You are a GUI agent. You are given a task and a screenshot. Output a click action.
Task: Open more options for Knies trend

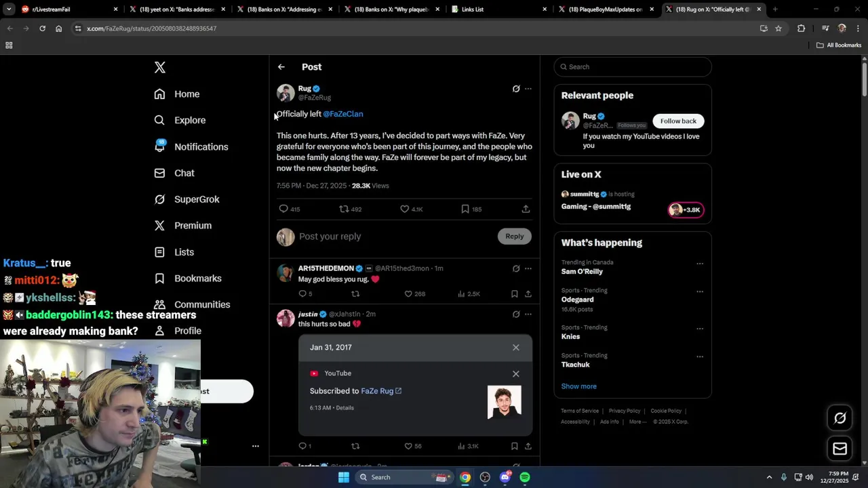coord(700,329)
